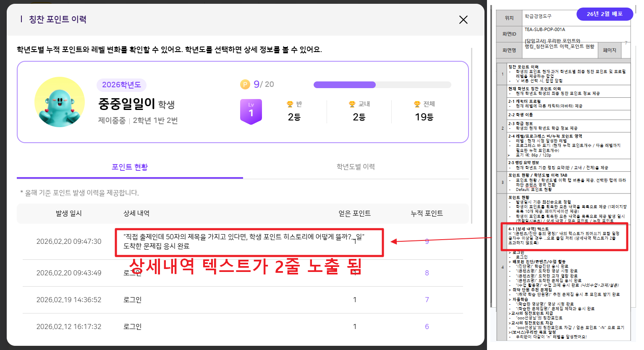Click the trophy icon next to 전체
This screenshot has height=350, width=644.
point(417,104)
